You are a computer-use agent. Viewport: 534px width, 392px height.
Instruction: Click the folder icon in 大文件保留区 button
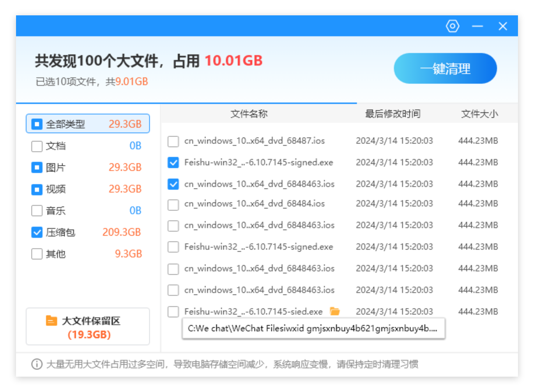[x=51, y=321]
